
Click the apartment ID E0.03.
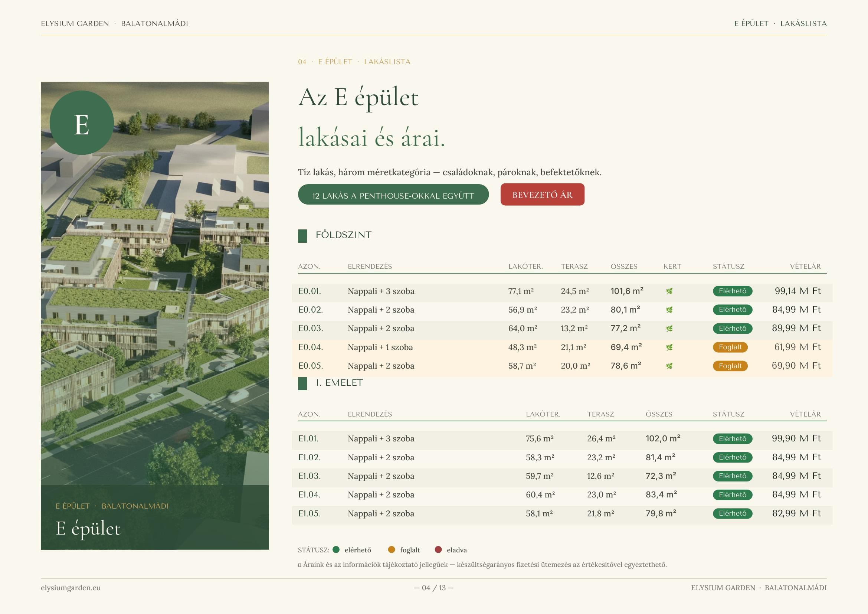[x=310, y=328]
